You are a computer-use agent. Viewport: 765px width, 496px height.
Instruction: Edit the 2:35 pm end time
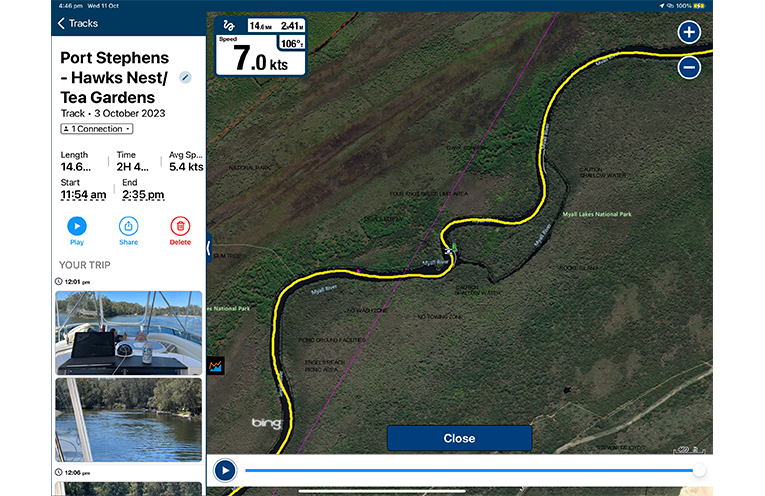143,195
